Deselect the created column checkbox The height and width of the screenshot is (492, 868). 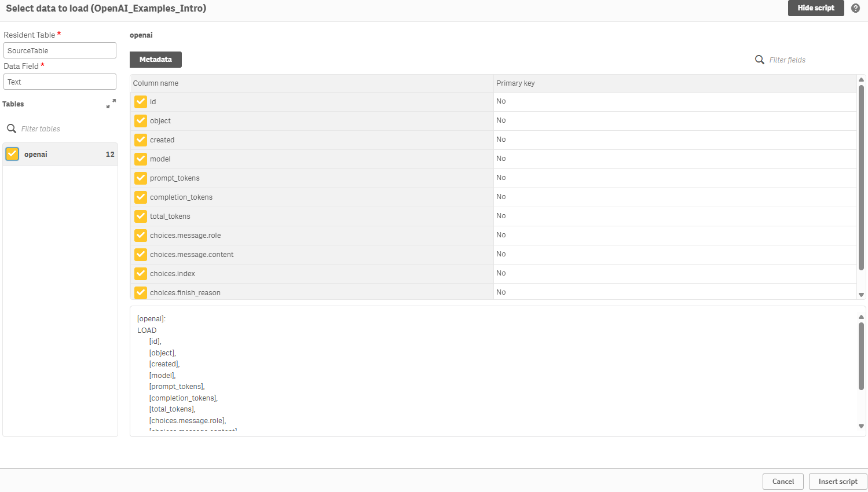(140, 139)
